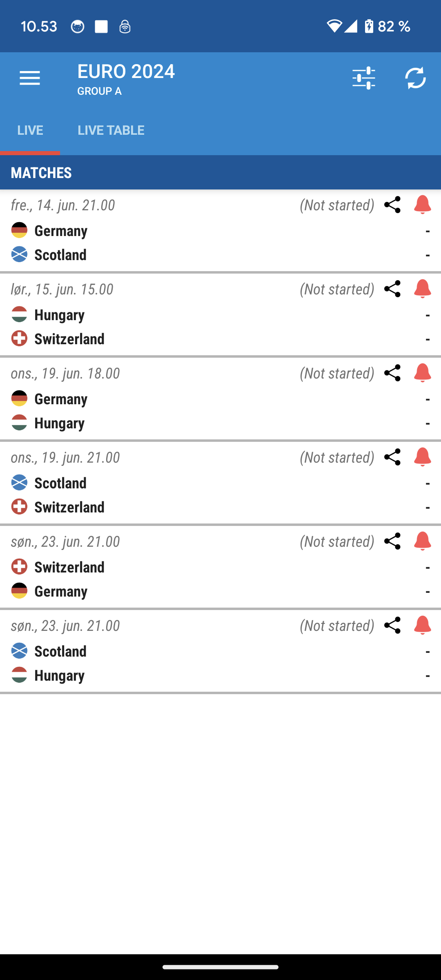Share the Hungary vs Switzerland match

(392, 289)
